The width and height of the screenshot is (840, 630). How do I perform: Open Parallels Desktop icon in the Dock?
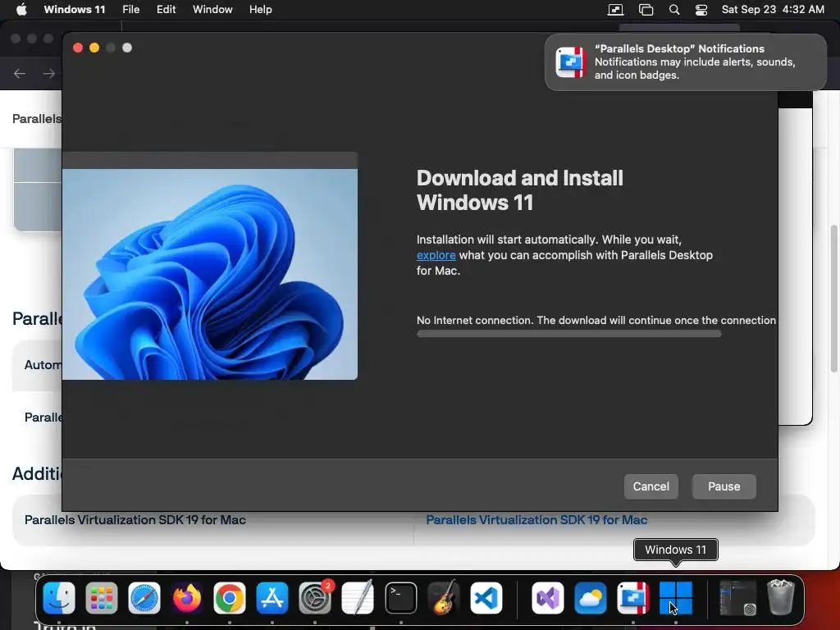[633, 597]
